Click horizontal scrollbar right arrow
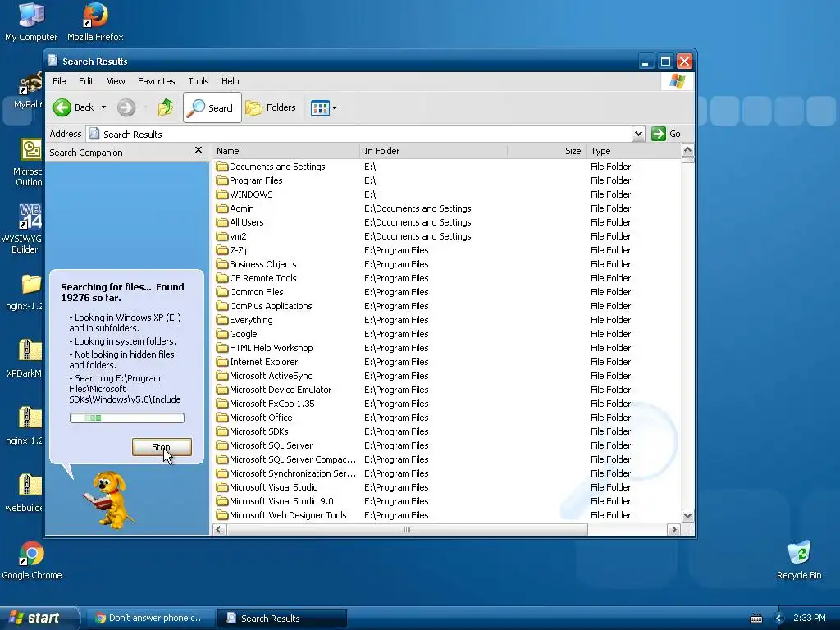Image resolution: width=840 pixels, height=630 pixels. click(674, 530)
